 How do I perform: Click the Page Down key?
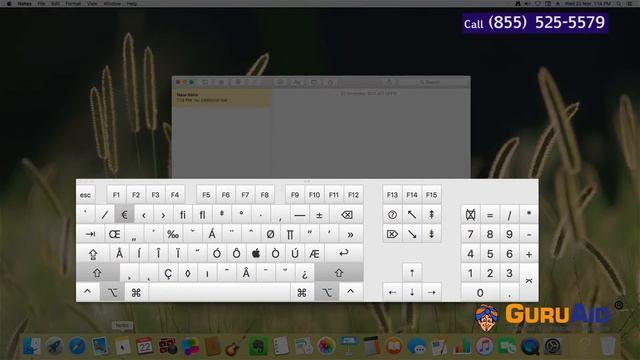click(x=431, y=234)
